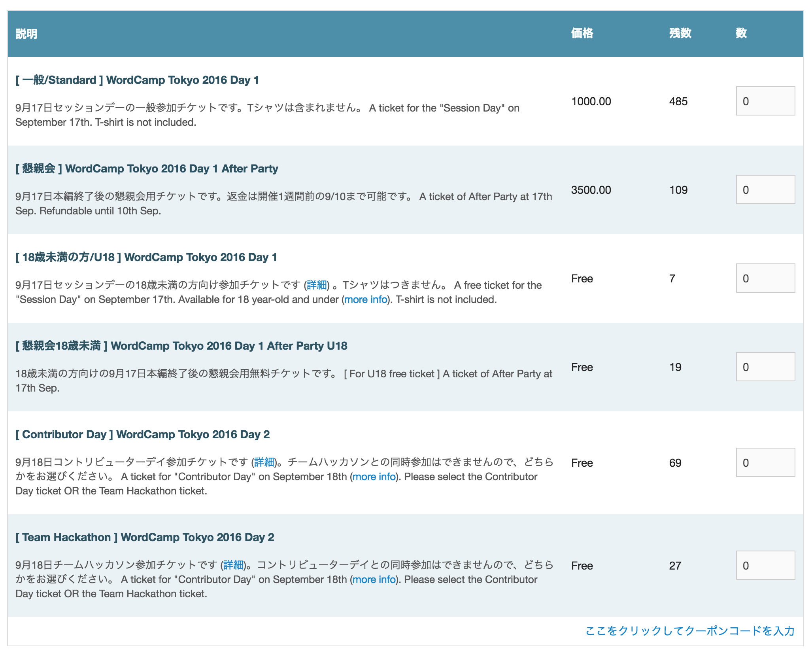The width and height of the screenshot is (812, 655).
Task: Click the Standard WordCamp Tokyo Day 1 title
Action: coord(137,80)
